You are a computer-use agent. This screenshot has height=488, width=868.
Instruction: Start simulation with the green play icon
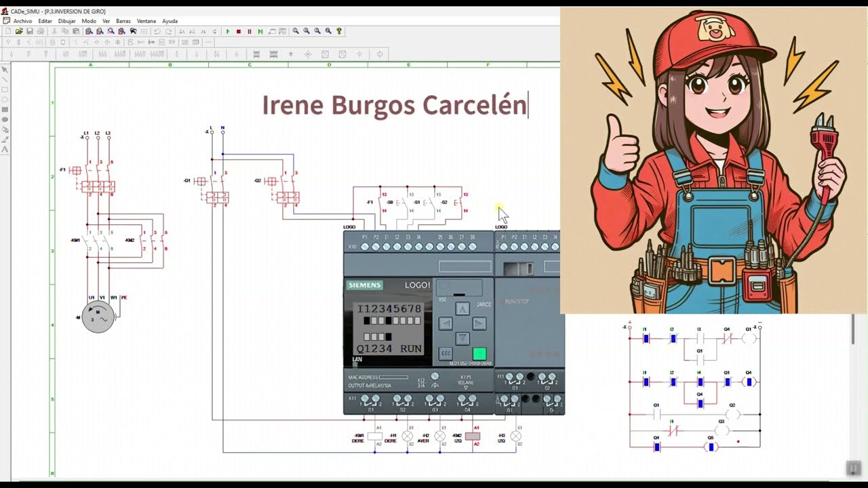228,31
